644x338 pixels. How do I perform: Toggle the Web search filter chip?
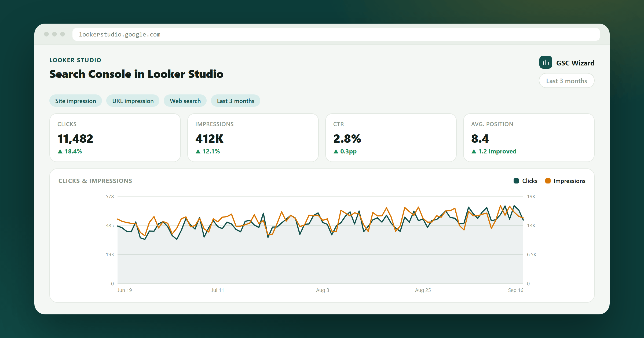click(x=185, y=101)
